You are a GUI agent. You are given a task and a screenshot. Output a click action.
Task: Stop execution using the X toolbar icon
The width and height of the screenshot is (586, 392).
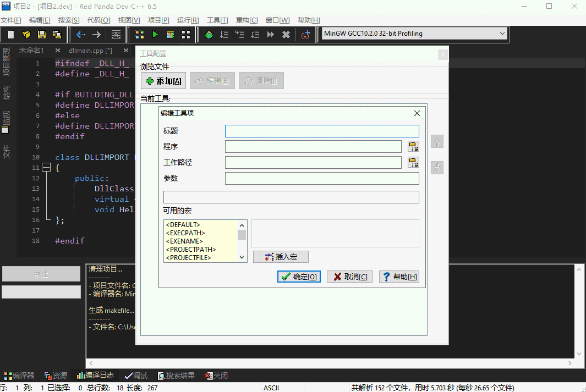[x=286, y=34]
